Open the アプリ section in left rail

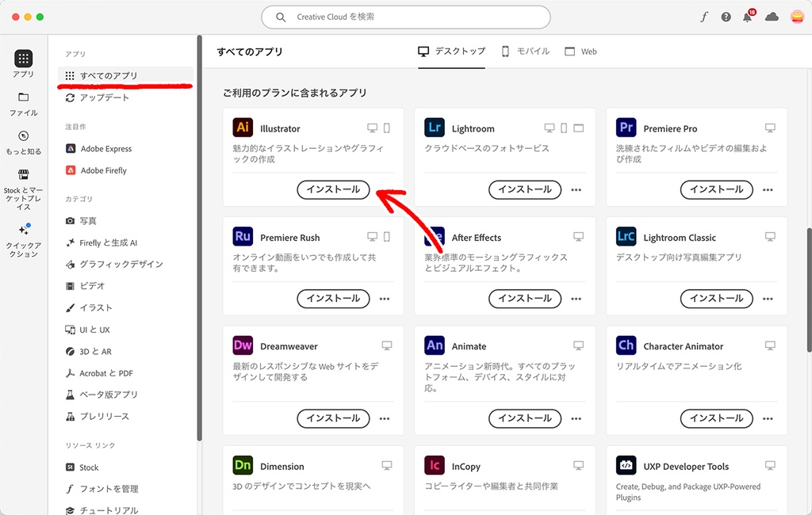coord(23,63)
